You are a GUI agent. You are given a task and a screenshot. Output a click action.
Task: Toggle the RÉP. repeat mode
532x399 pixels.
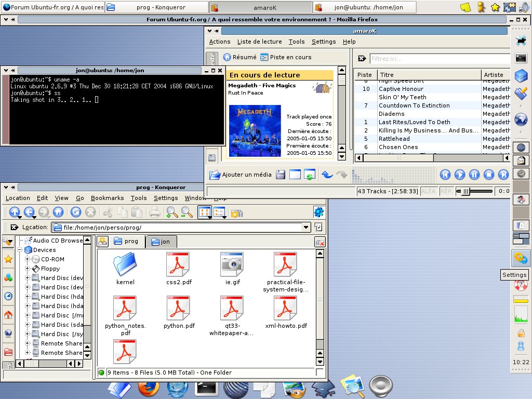pos(446,191)
